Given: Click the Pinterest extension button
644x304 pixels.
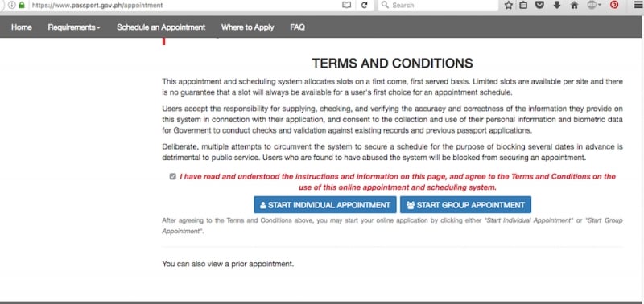Looking at the screenshot, I should [x=614, y=5].
